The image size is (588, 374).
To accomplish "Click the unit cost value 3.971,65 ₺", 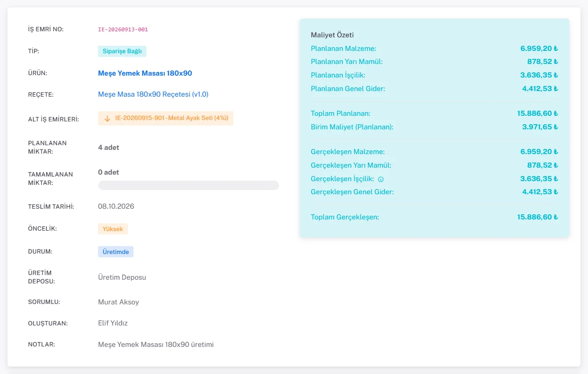I will pyautogui.click(x=540, y=127).
